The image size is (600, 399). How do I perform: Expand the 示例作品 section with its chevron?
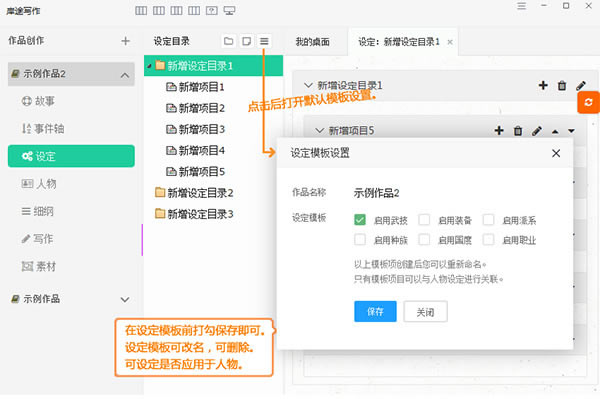[125, 300]
